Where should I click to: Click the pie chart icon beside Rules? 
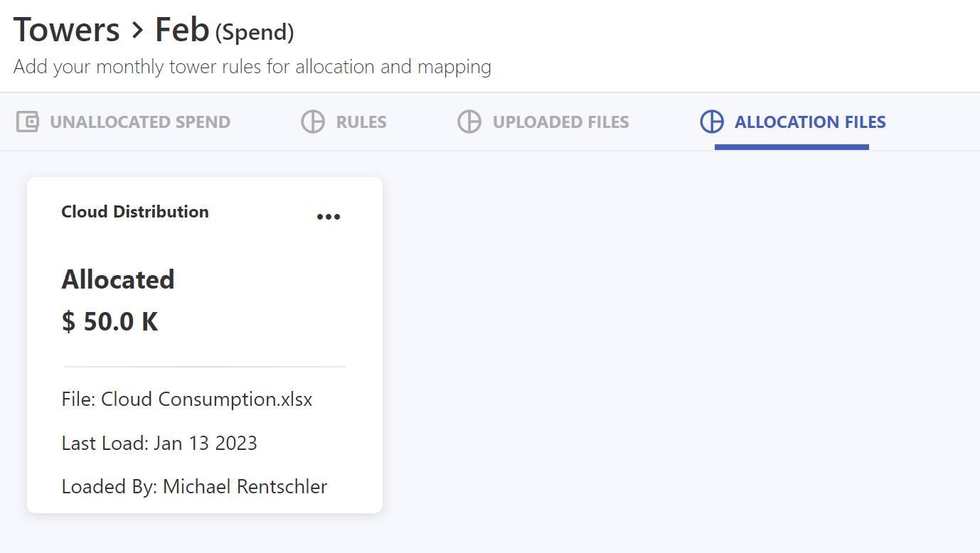click(x=313, y=122)
